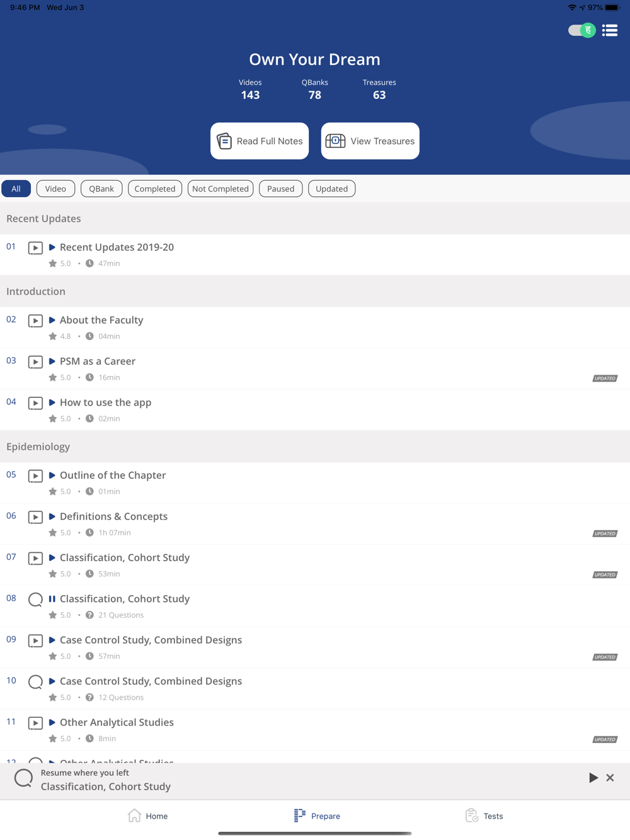Tap UPDATED badge on item 09 Case Control
The image size is (630, 840).
(605, 657)
